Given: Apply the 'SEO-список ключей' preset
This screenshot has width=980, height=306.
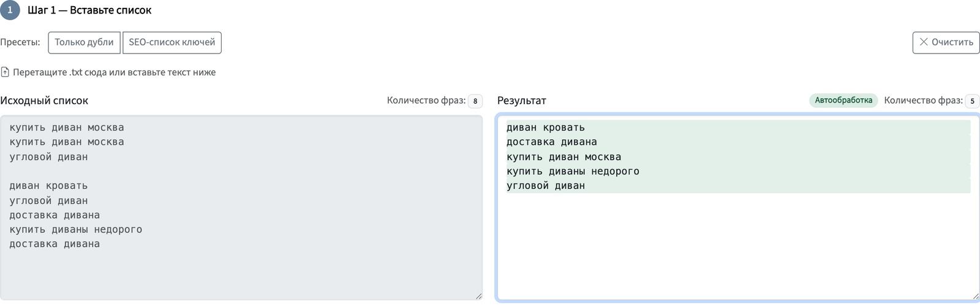Looking at the screenshot, I should tap(172, 42).
